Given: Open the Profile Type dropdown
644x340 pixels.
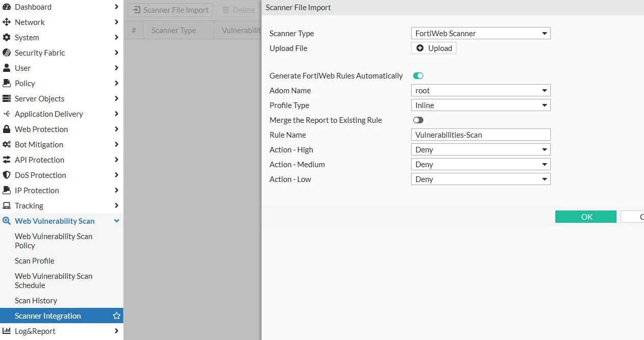Looking at the screenshot, I should tap(480, 106).
